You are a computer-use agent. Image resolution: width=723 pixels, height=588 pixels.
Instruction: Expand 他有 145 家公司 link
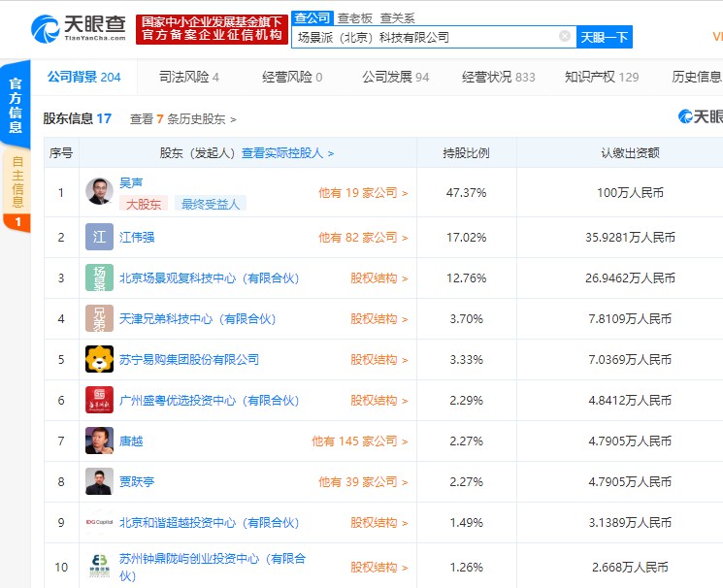coord(360,441)
